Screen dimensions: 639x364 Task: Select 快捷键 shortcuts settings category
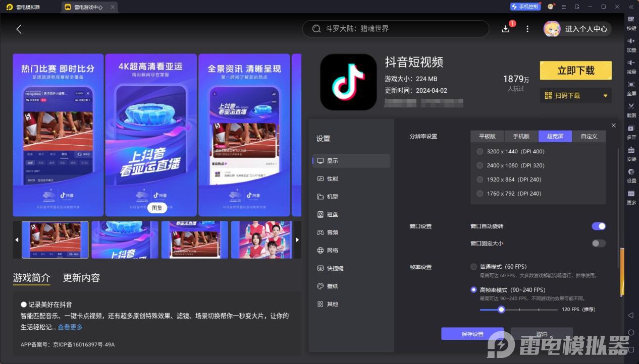(351, 268)
